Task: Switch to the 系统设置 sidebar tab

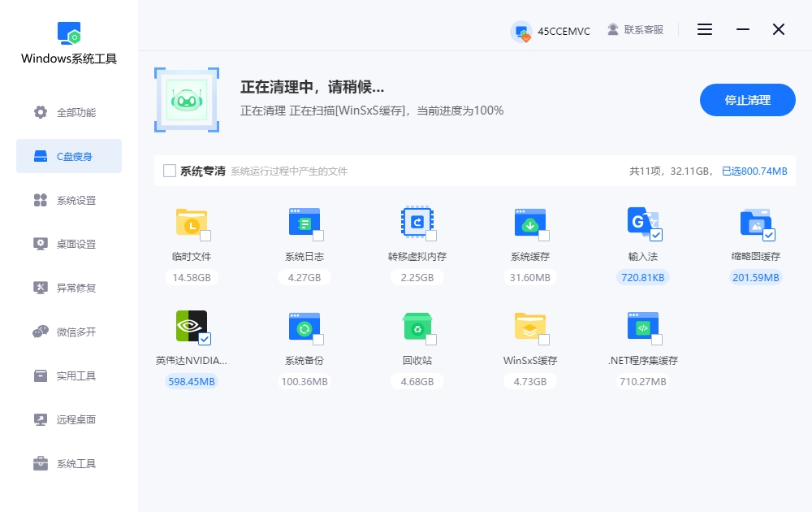Action: click(68, 200)
